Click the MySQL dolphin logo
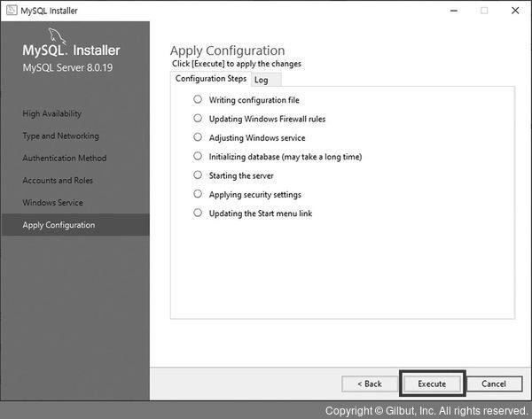The width and height of the screenshot is (532, 419). tap(57, 36)
